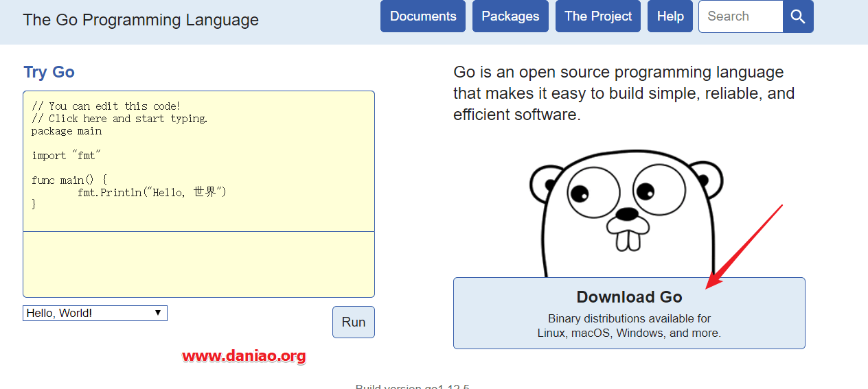
Task: Click the 'Go is an open source' description
Action: coord(624,93)
